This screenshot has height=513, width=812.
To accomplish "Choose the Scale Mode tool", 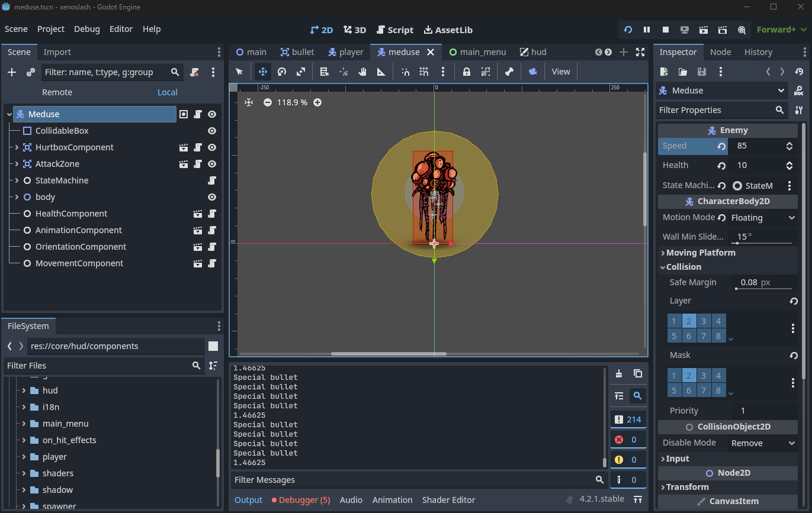I will [x=301, y=72].
